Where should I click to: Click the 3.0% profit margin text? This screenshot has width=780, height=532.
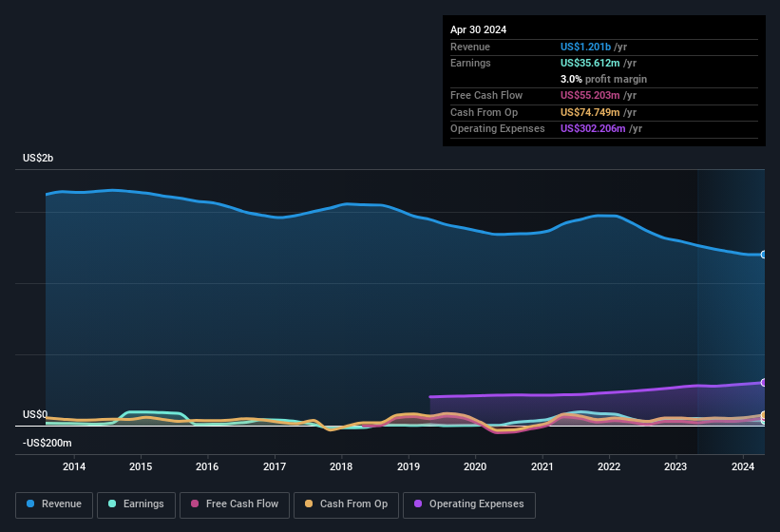pos(603,79)
